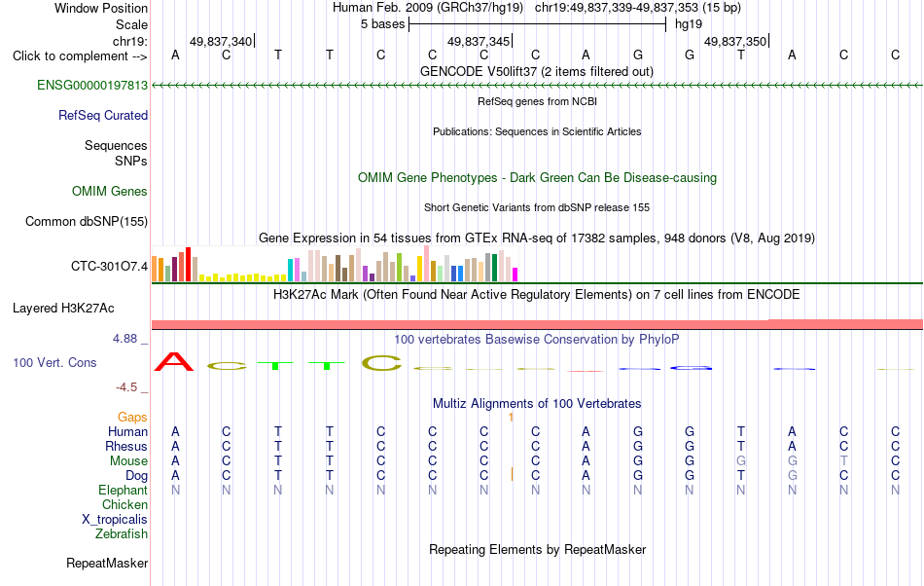
Task: Click the -4.5 PhyloP scale value
Action: [x=126, y=387]
